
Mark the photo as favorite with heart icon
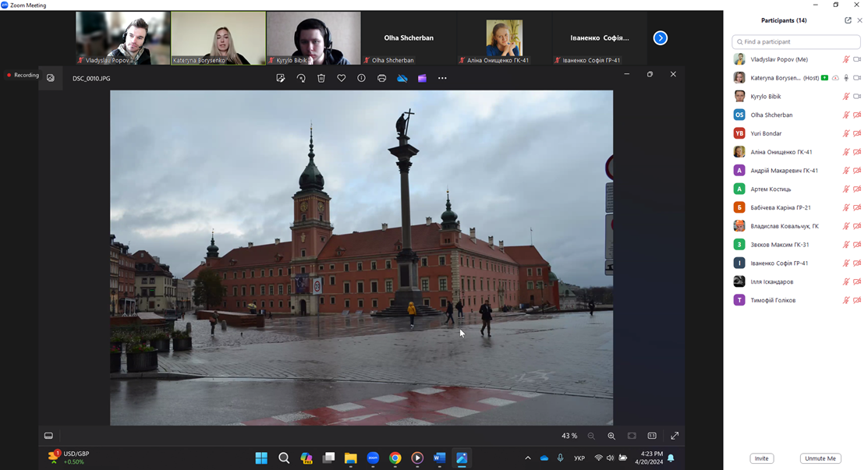[342, 78]
